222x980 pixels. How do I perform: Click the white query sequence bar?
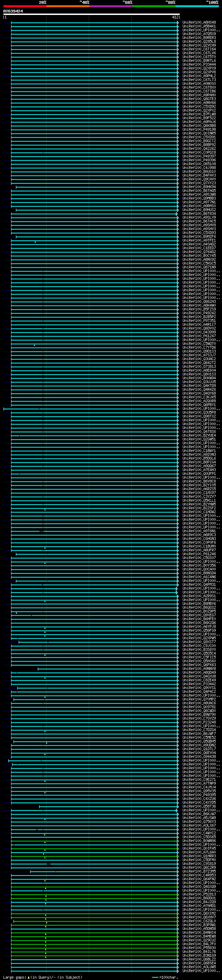click(91, 14)
